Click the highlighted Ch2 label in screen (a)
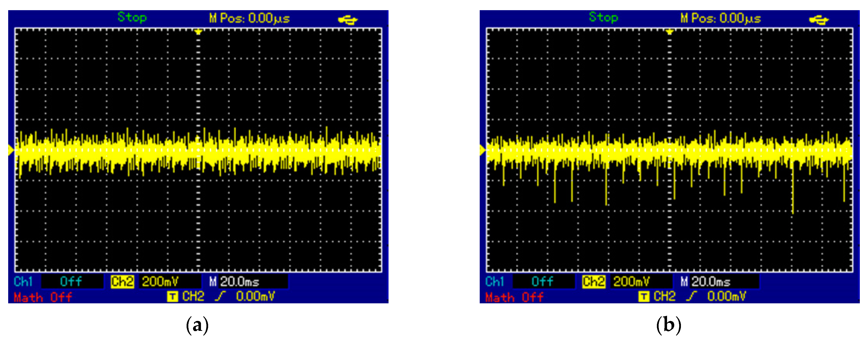Image resolution: width=868 pixels, height=341 pixels. [x=122, y=282]
